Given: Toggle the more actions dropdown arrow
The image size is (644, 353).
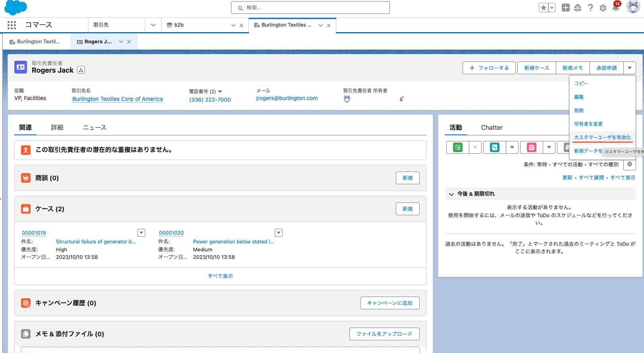Looking at the screenshot, I should [x=630, y=68].
